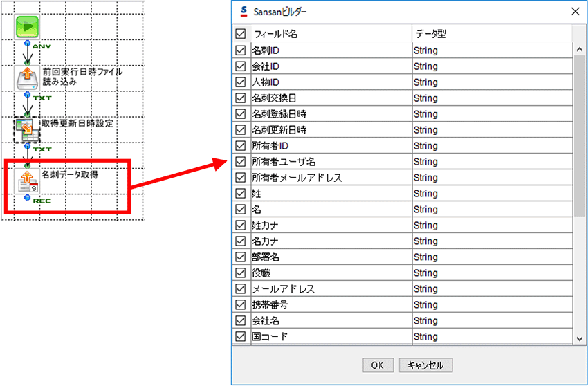Confirm with the OK button
This screenshot has height=386, width=588.
pyautogui.click(x=378, y=365)
